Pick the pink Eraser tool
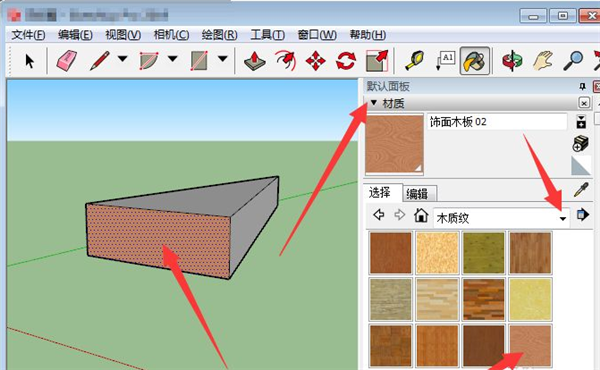The image size is (600, 370). pyautogui.click(x=67, y=60)
